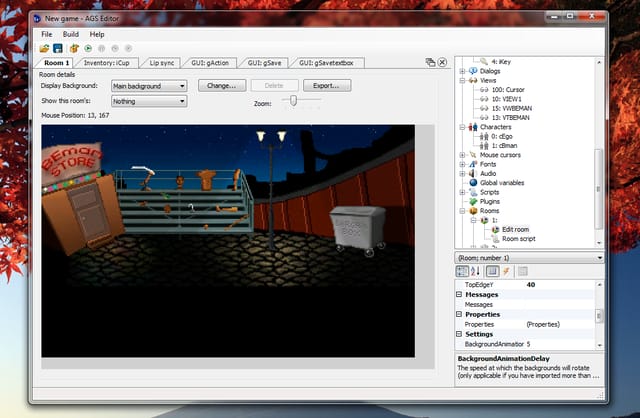Open the Build menu
The width and height of the screenshot is (640, 418).
(71, 34)
